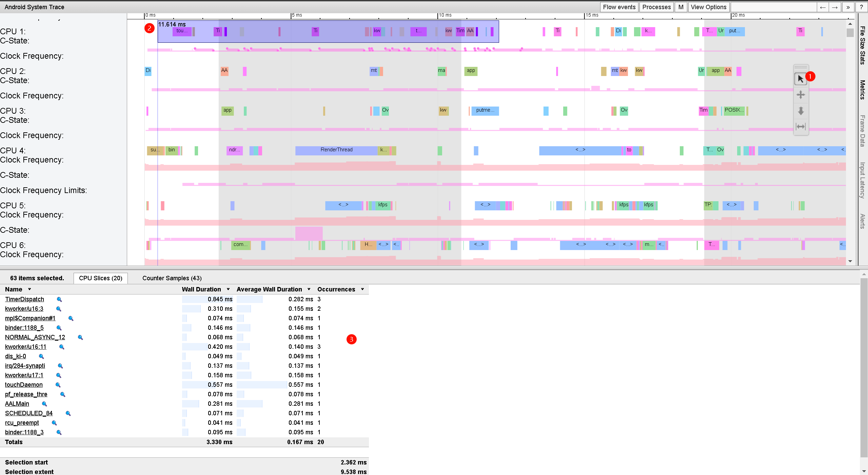Open the File Size Stats side tab

863,45
